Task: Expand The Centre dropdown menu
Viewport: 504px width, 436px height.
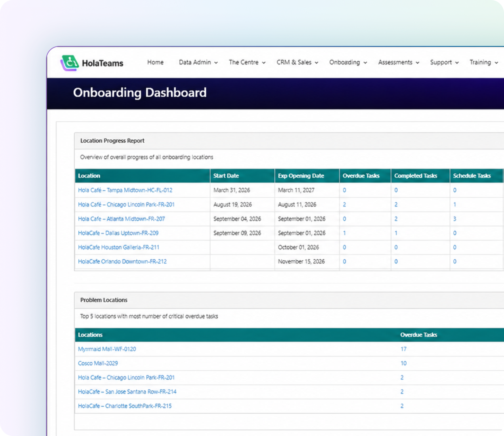Action: pos(247,62)
